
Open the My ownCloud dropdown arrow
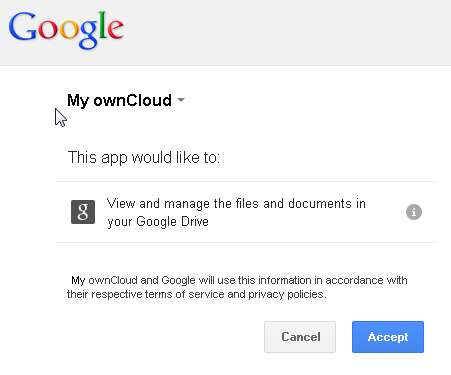click(181, 100)
